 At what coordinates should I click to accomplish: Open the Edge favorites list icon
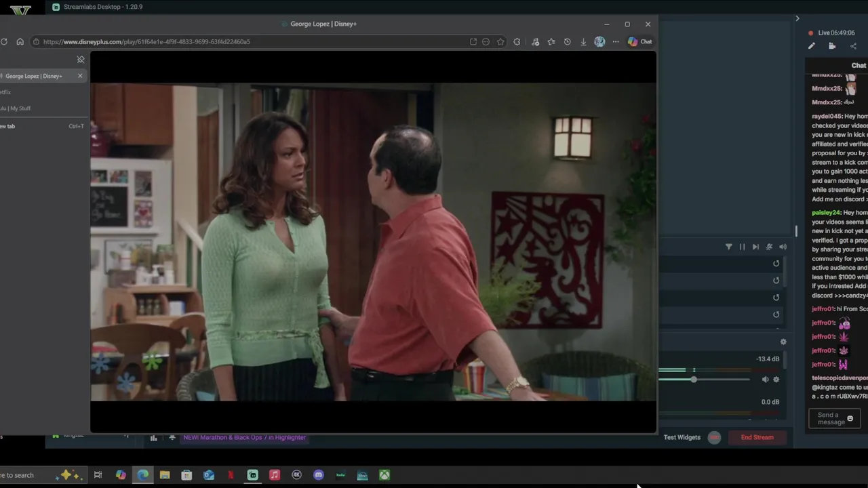pyautogui.click(x=551, y=41)
